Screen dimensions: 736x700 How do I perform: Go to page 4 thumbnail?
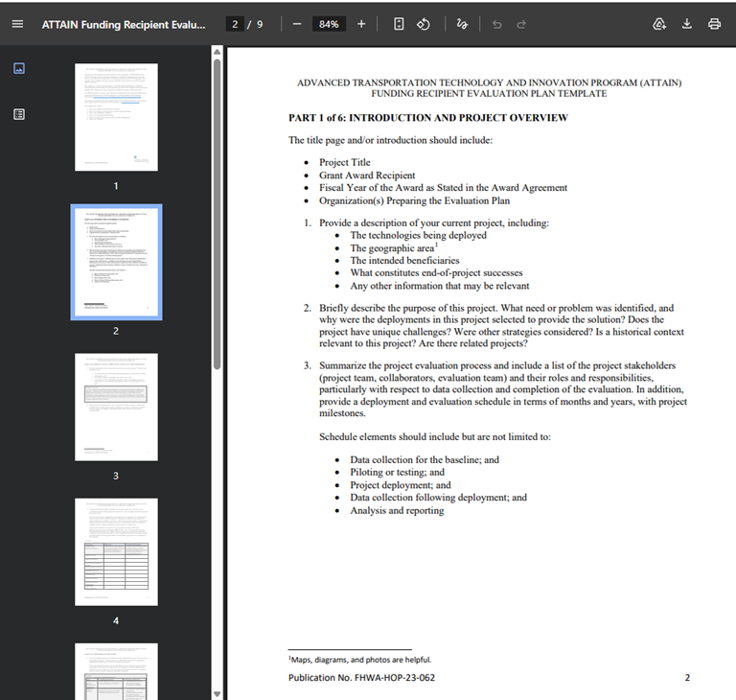coord(116,552)
